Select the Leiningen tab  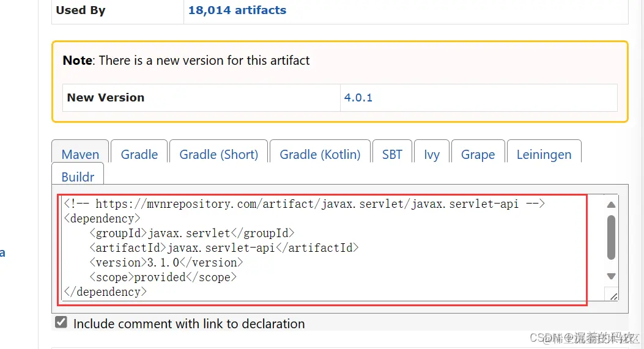pos(544,154)
